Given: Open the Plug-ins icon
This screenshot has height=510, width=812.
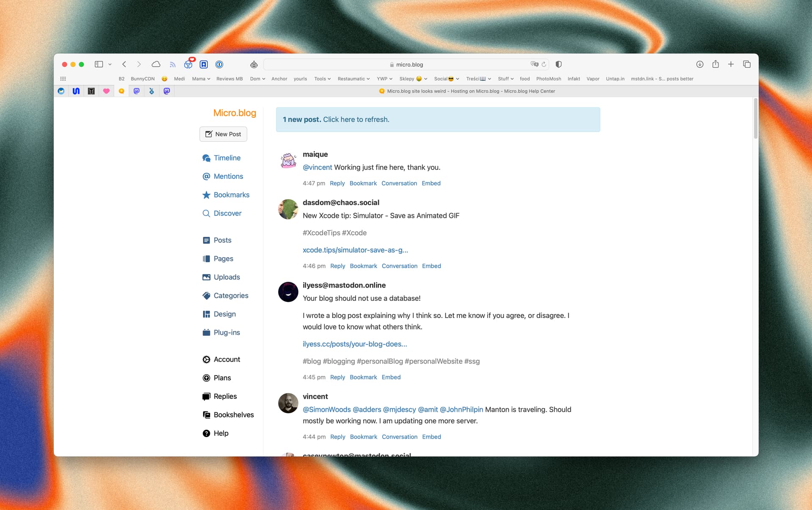Looking at the screenshot, I should 206,333.
